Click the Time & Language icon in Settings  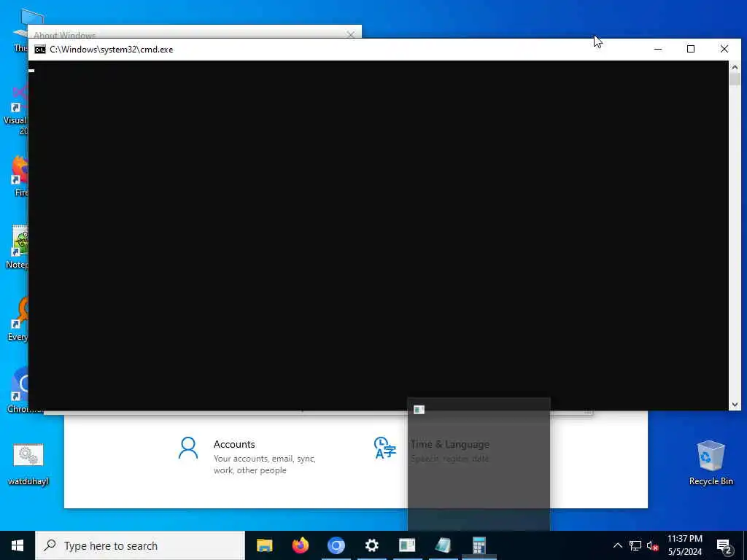point(385,448)
